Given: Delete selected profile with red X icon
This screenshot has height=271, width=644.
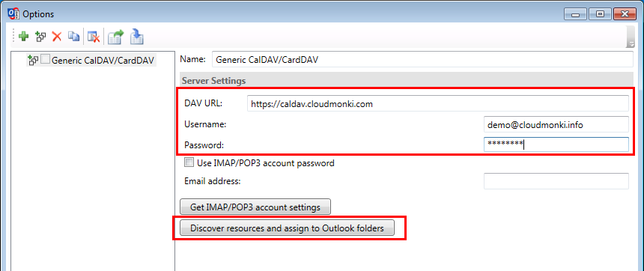Looking at the screenshot, I should pyautogui.click(x=57, y=37).
